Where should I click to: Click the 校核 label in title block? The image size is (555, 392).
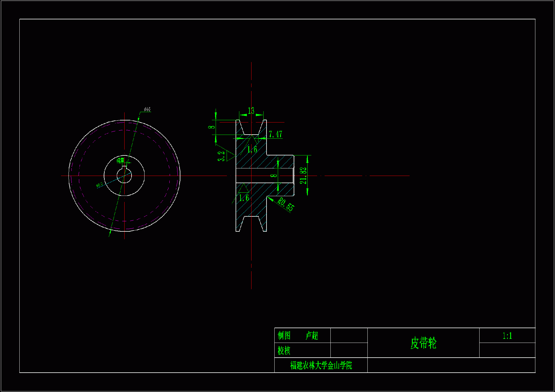284,350
